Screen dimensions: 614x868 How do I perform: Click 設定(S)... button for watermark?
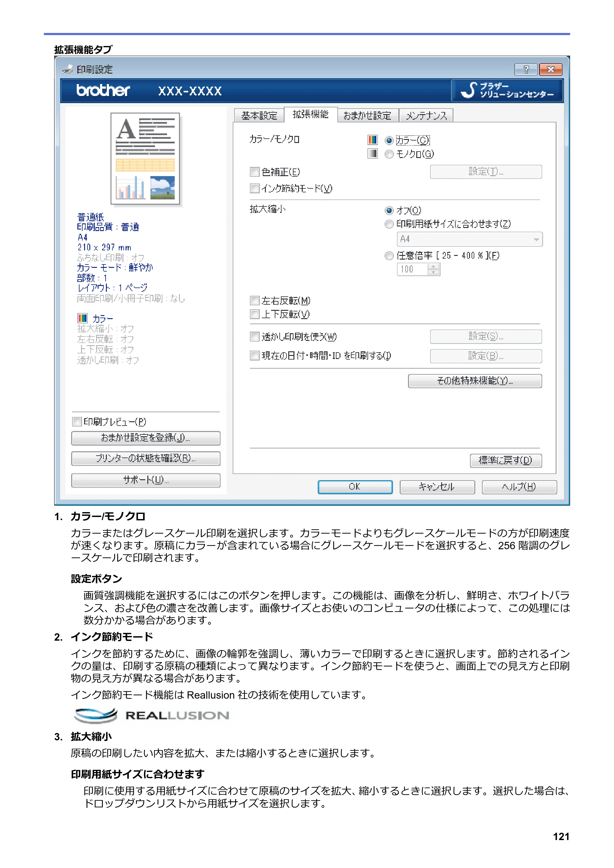[x=486, y=337]
